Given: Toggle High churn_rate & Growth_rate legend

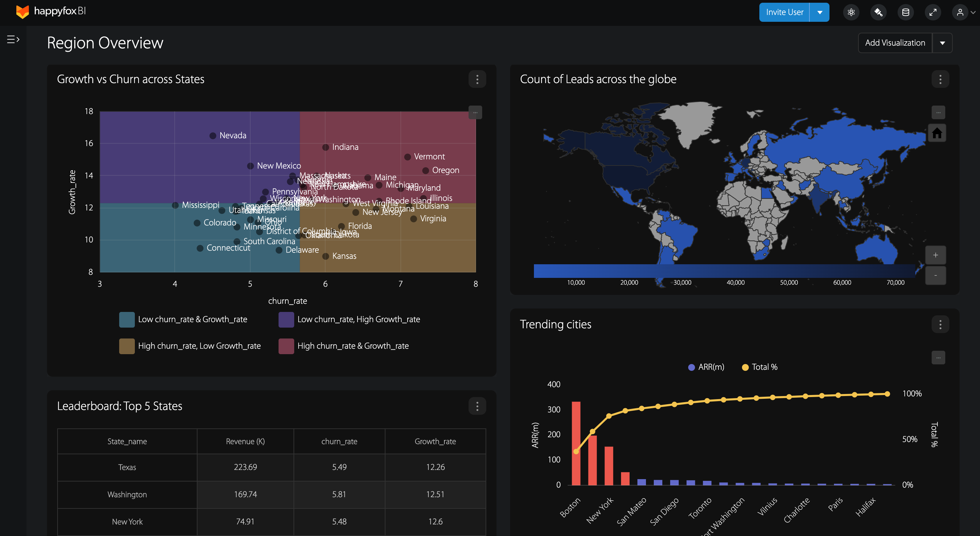Looking at the screenshot, I should tap(344, 346).
